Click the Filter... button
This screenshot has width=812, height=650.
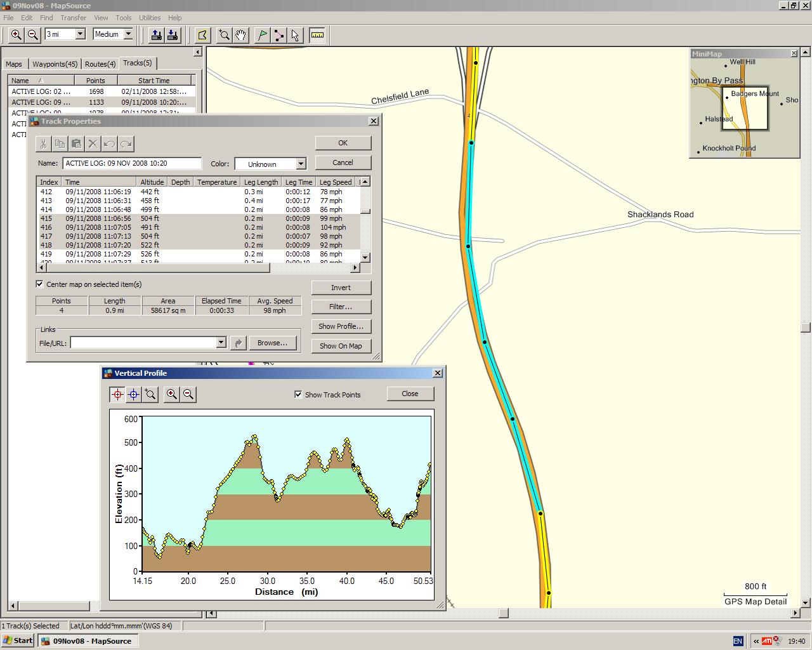coord(341,307)
